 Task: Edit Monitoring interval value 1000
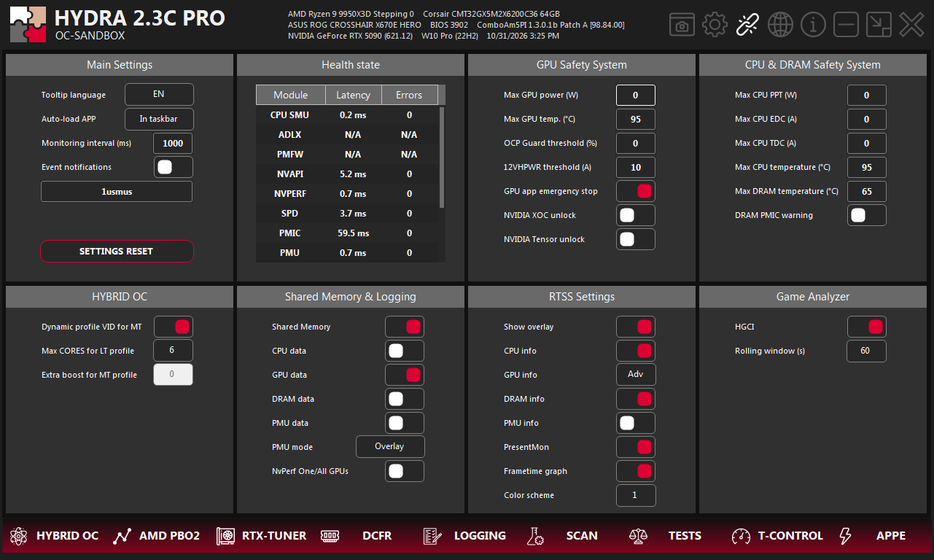point(174,143)
